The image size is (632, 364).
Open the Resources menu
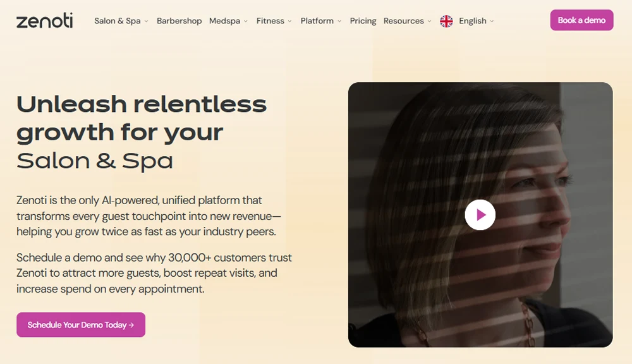[403, 21]
